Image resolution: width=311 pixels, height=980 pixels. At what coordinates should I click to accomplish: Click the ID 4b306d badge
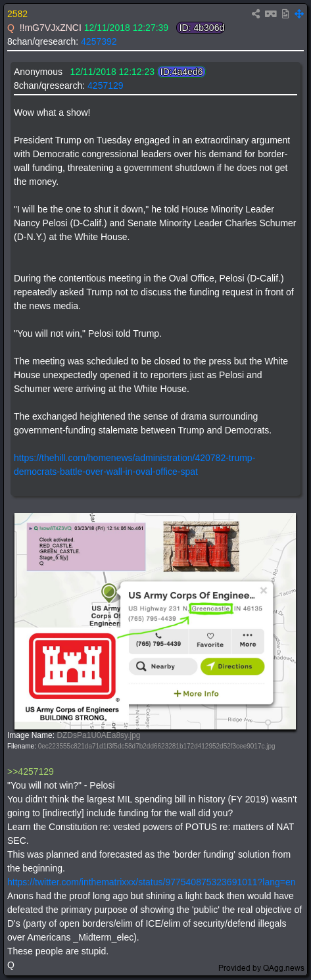tap(201, 28)
